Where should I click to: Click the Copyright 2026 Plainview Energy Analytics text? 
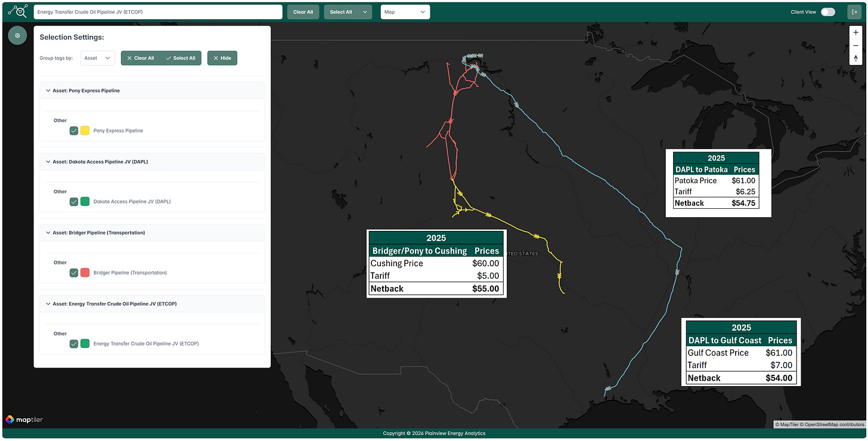(434, 433)
